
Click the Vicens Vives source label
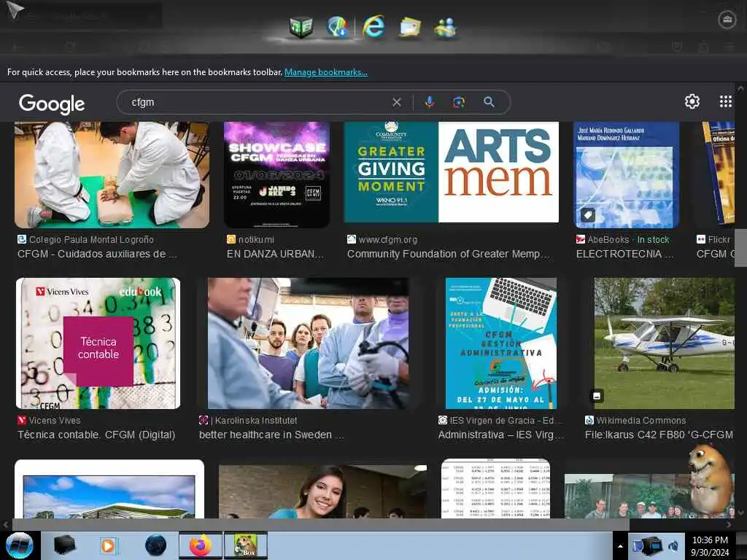pos(49,421)
